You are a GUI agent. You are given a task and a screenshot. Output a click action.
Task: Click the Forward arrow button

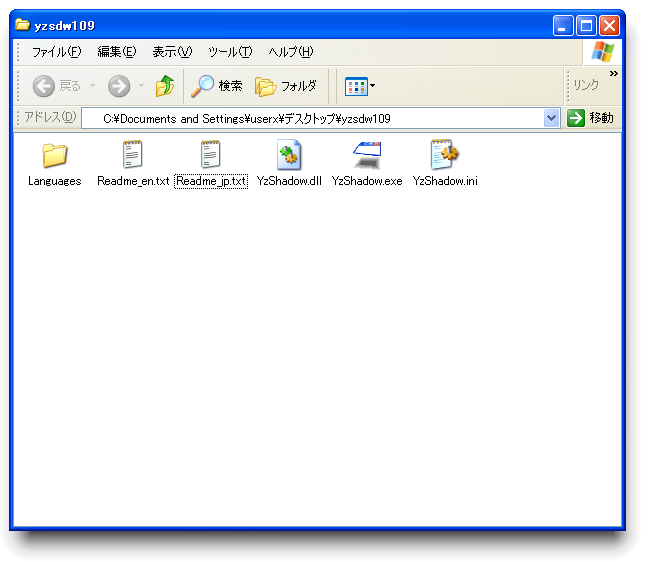(x=119, y=86)
